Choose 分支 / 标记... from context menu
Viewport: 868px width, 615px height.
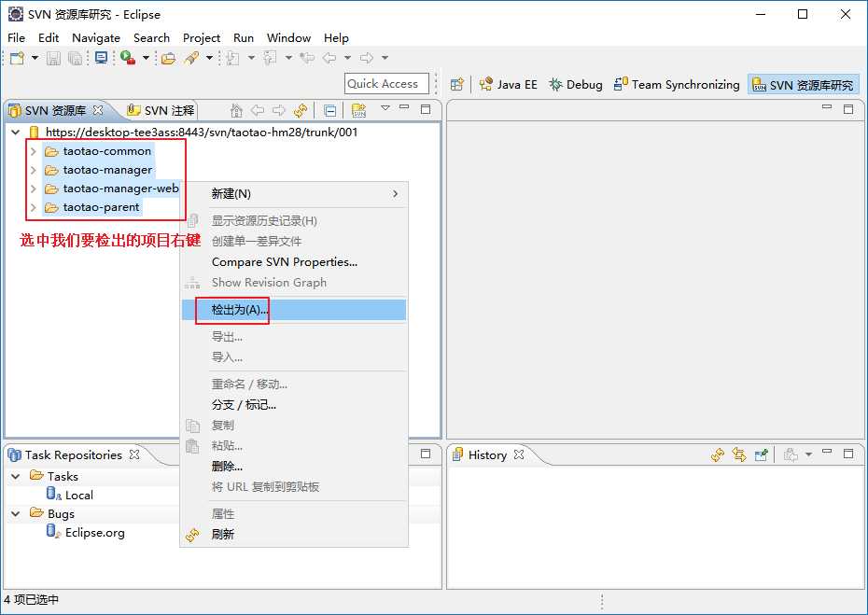click(294, 405)
